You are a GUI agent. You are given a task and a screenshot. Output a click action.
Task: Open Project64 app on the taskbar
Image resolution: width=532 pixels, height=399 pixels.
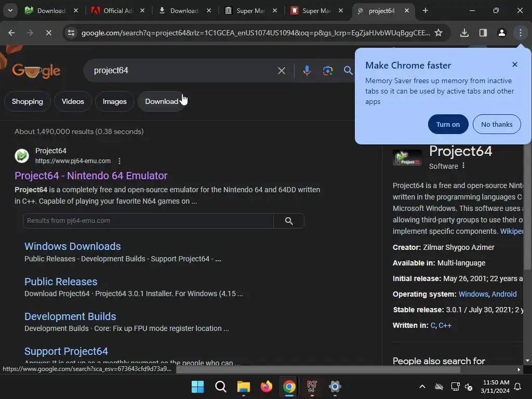tap(312, 387)
